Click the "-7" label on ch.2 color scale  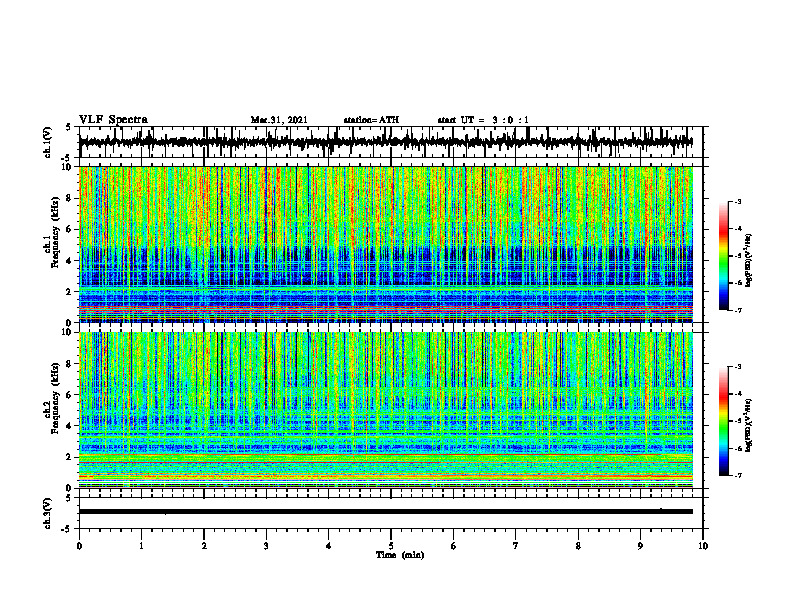[737, 476]
